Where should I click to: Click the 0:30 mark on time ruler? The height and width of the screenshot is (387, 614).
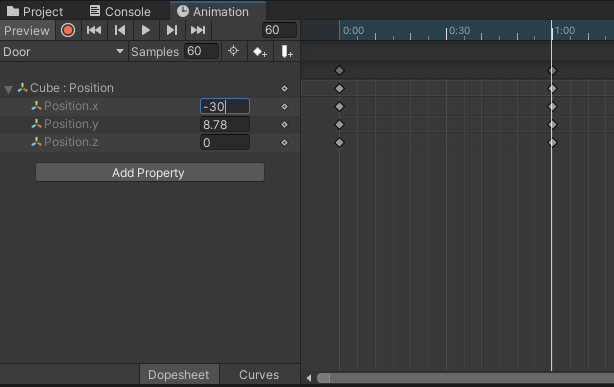click(459, 31)
